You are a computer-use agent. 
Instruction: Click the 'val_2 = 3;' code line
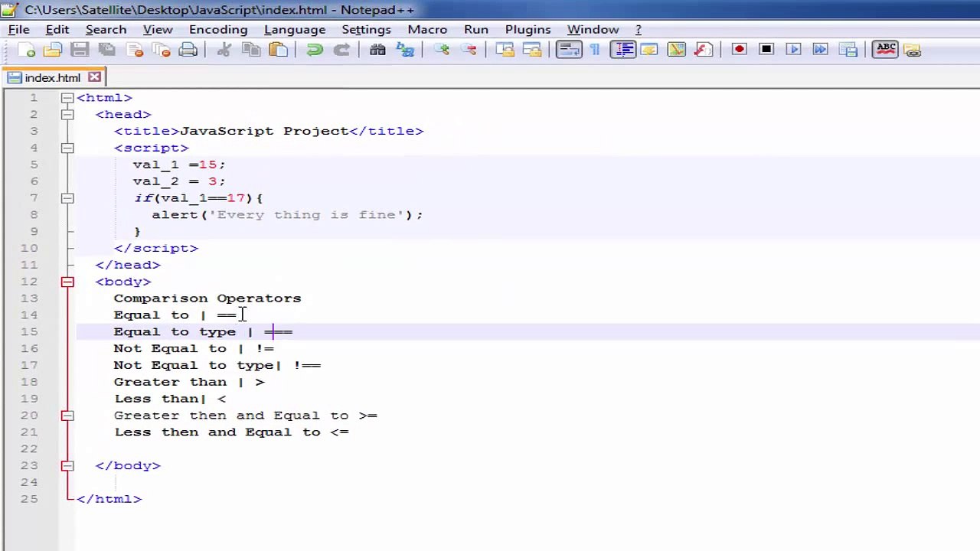[x=179, y=181]
